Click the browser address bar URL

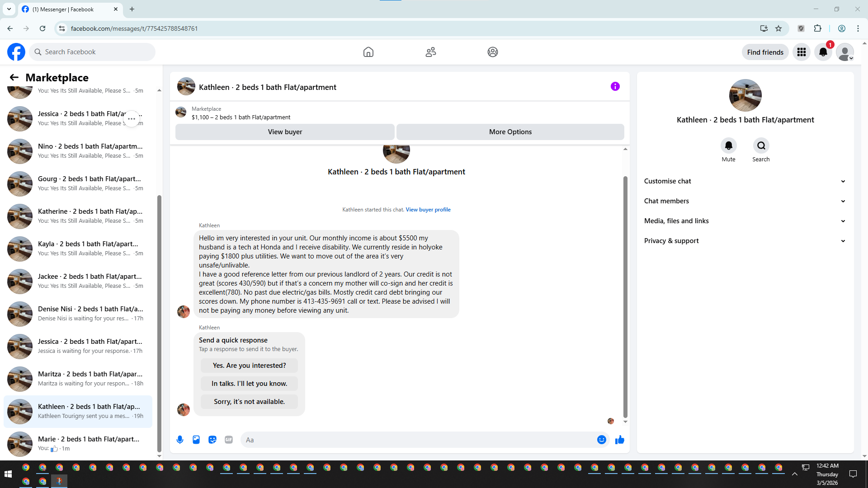click(x=134, y=28)
